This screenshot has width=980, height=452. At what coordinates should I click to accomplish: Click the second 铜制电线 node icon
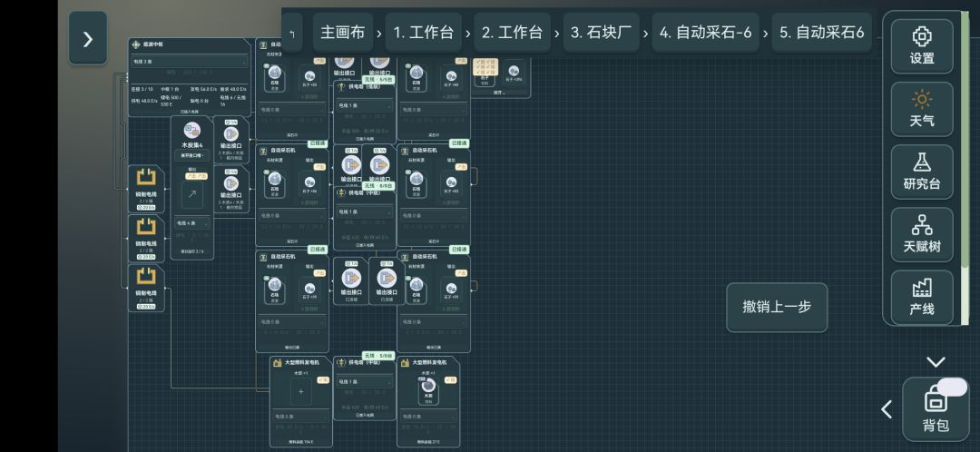click(146, 227)
